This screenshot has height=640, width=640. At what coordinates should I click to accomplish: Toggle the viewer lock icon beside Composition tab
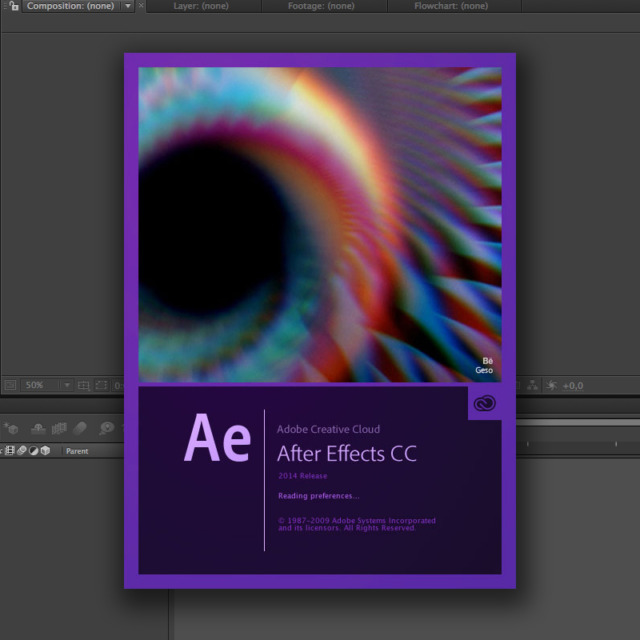click(13, 6)
